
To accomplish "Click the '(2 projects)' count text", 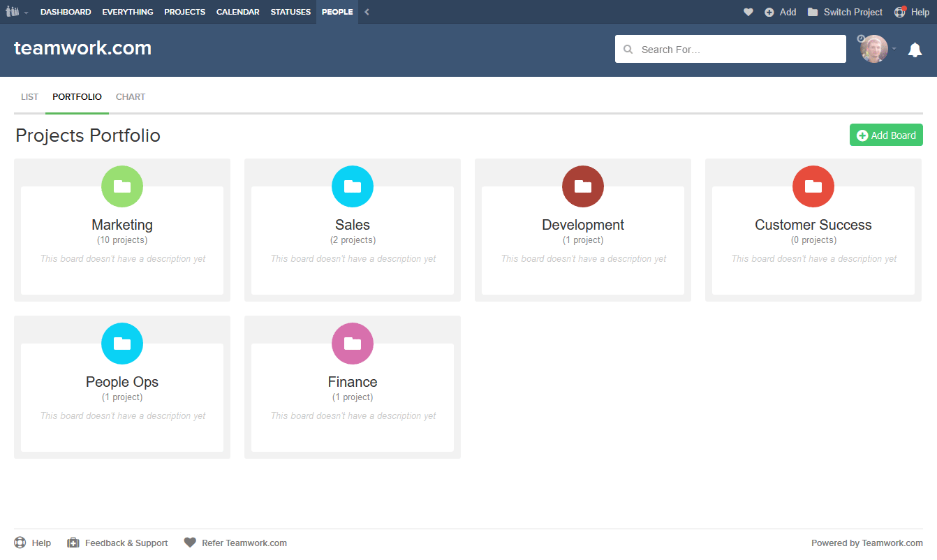I will (x=353, y=240).
